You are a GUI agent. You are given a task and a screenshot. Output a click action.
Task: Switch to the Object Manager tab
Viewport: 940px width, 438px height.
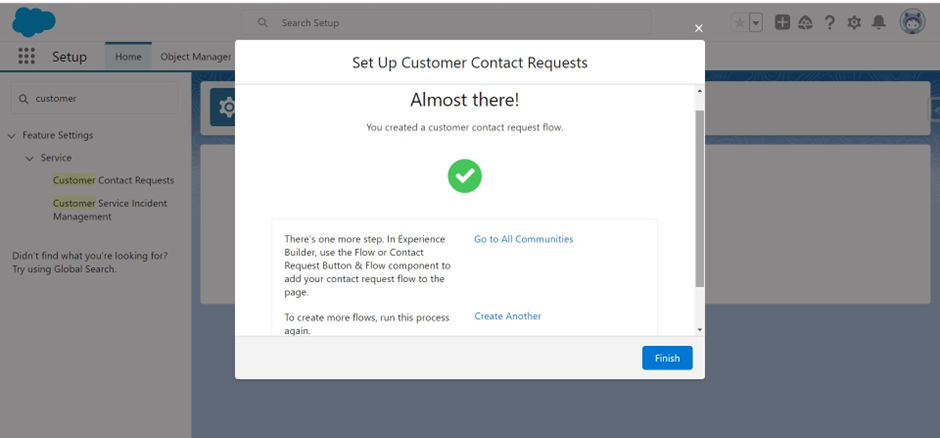pos(195,57)
